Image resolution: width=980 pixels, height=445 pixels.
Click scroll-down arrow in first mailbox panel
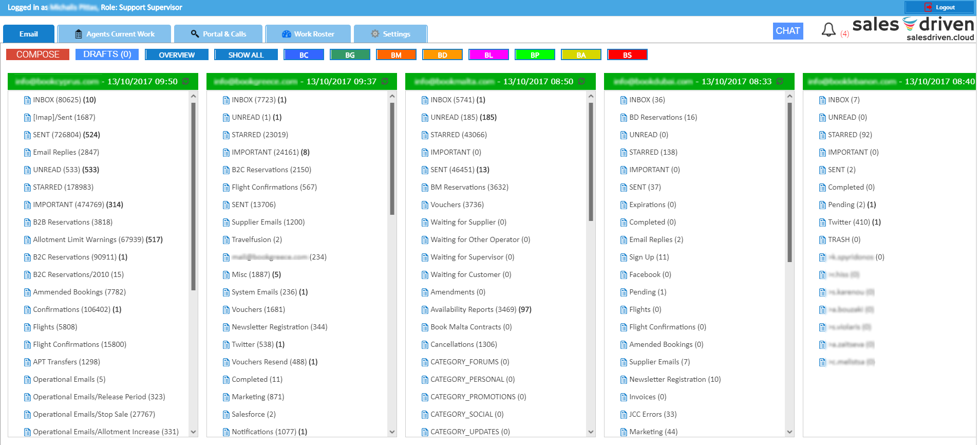coord(194,432)
